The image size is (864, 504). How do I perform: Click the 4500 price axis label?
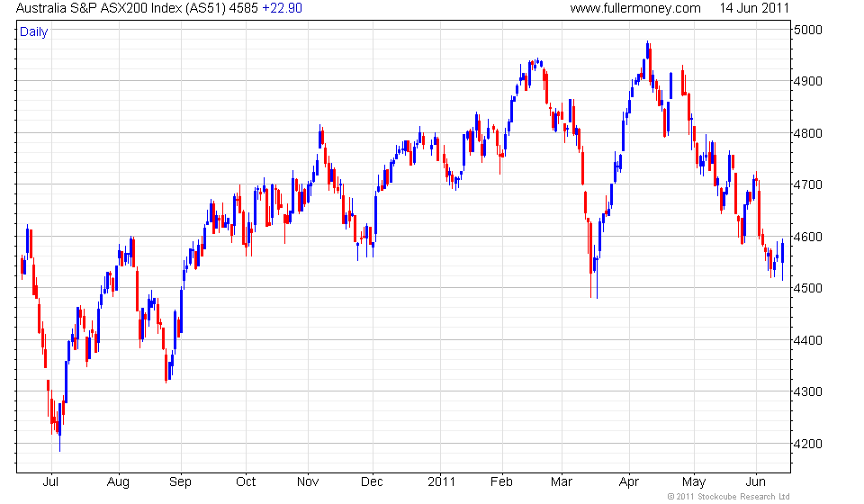pos(808,288)
